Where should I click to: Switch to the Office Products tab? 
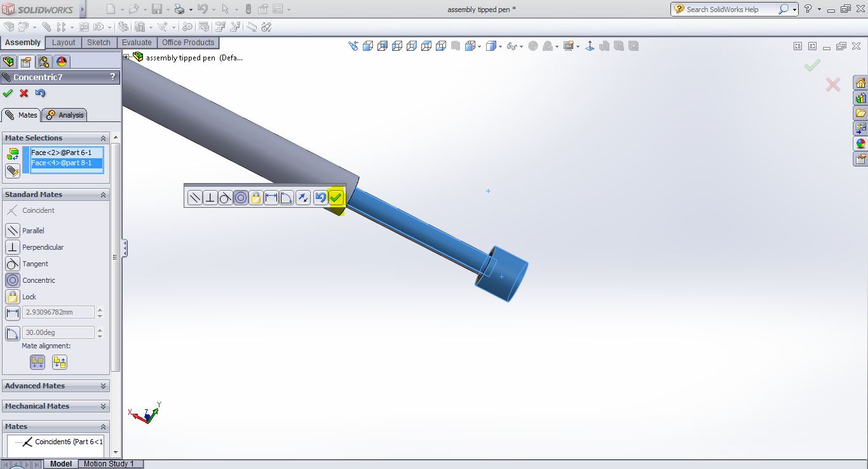click(x=188, y=43)
